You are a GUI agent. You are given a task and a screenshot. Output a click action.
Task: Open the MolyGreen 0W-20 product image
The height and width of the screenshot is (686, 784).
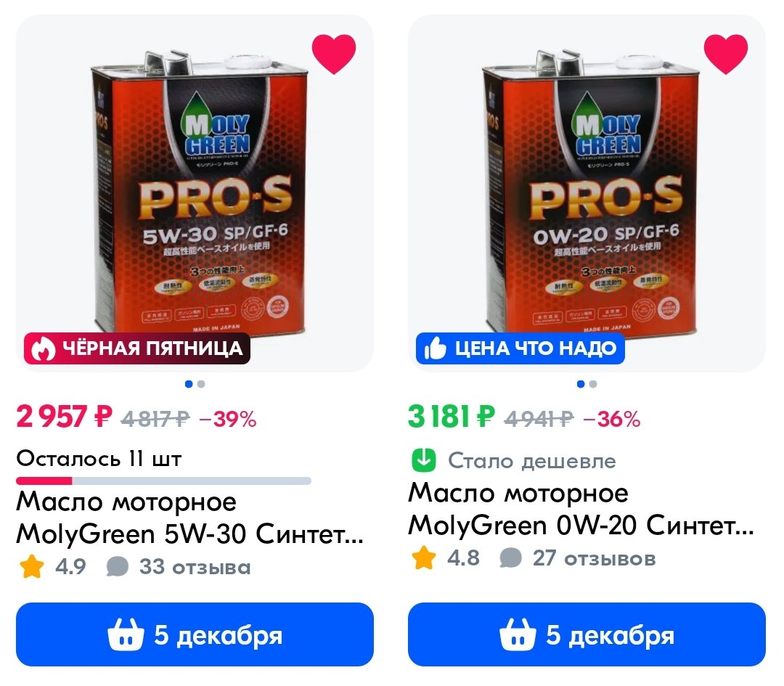click(x=587, y=193)
